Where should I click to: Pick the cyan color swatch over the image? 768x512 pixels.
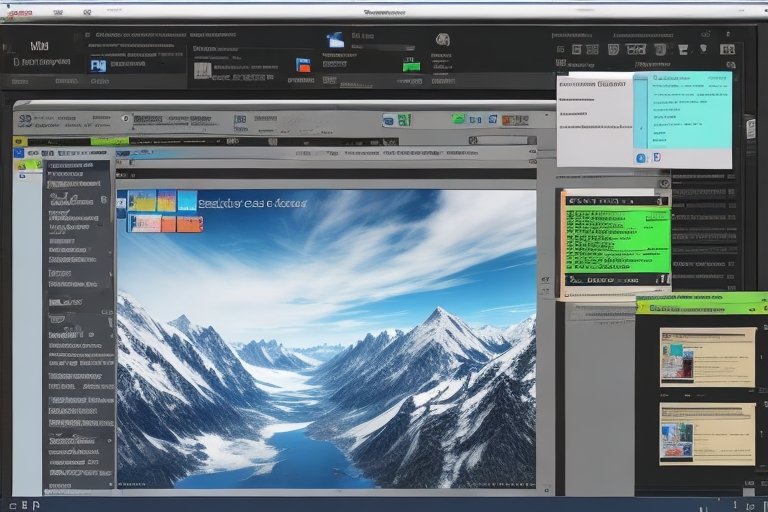click(x=187, y=201)
